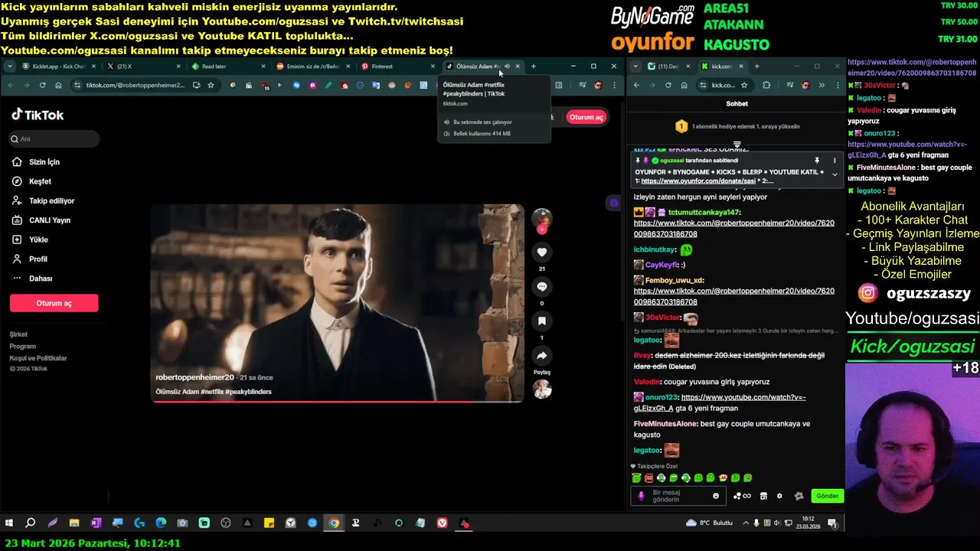Open the emoji picker in chat input
The height and width of the screenshot is (551, 980).
716,496
